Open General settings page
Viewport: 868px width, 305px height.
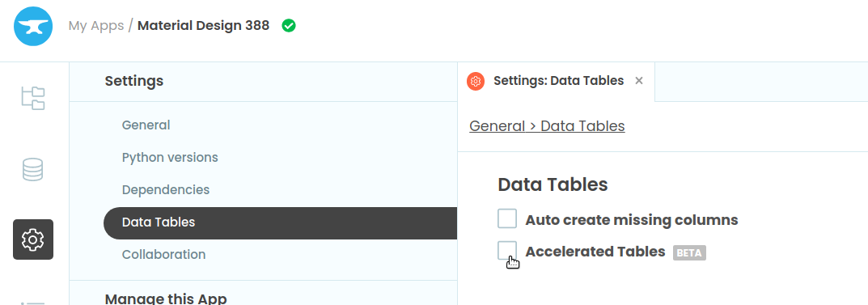tap(146, 125)
